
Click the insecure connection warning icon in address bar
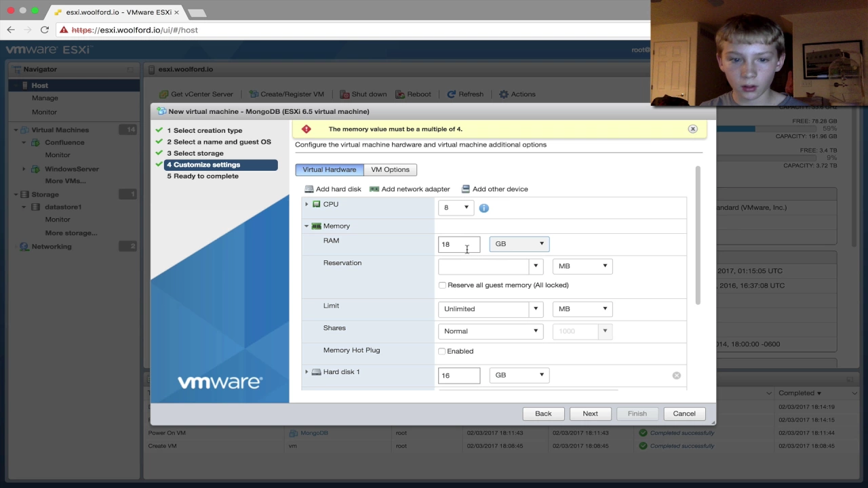pos(63,30)
